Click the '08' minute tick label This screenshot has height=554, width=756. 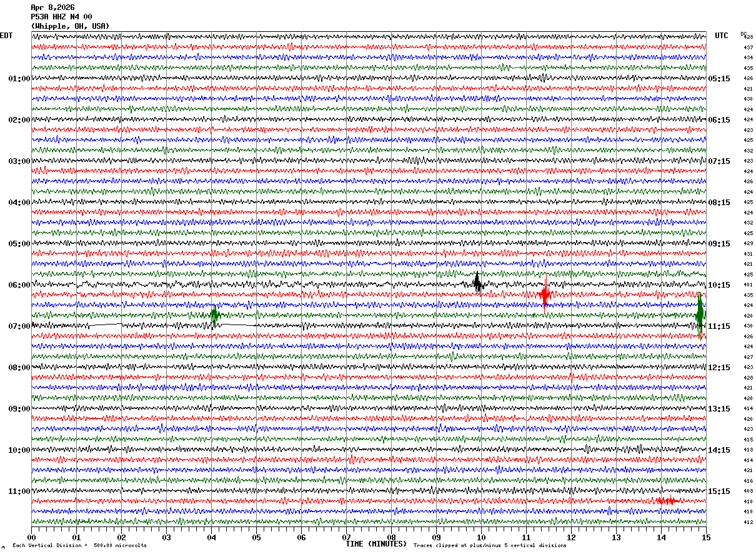391,537
